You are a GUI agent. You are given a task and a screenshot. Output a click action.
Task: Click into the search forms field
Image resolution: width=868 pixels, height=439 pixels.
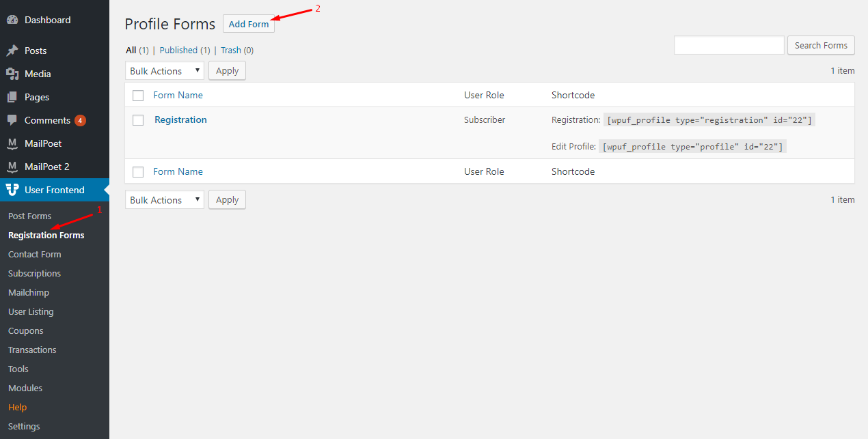click(x=729, y=45)
